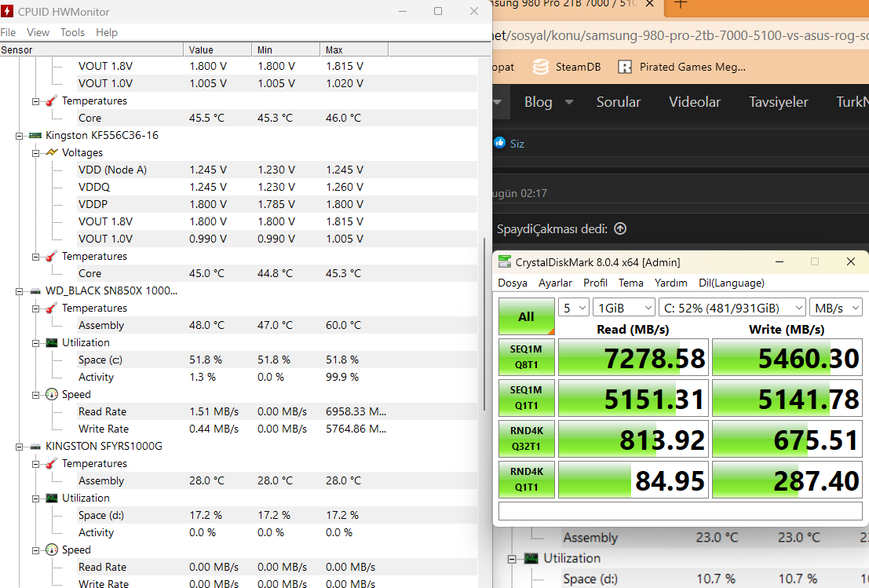
Task: Click the thermometer icon of Temperatures under WD_BLACK
Action: click(x=52, y=309)
